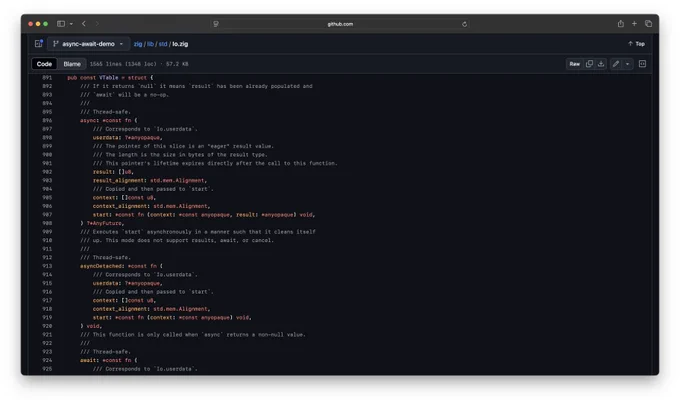The width and height of the screenshot is (680, 403).
Task: Click the github.com address field
Action: (x=340, y=24)
